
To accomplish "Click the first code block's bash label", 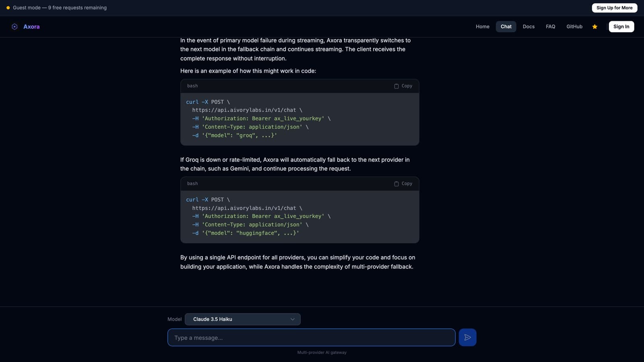I will (192, 86).
